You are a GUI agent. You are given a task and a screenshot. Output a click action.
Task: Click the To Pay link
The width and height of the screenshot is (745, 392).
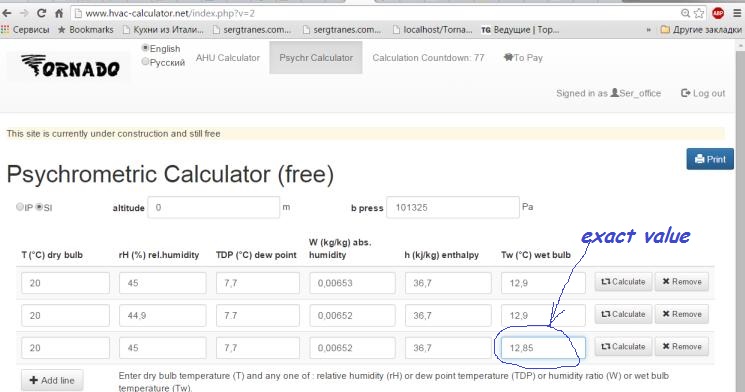523,57
